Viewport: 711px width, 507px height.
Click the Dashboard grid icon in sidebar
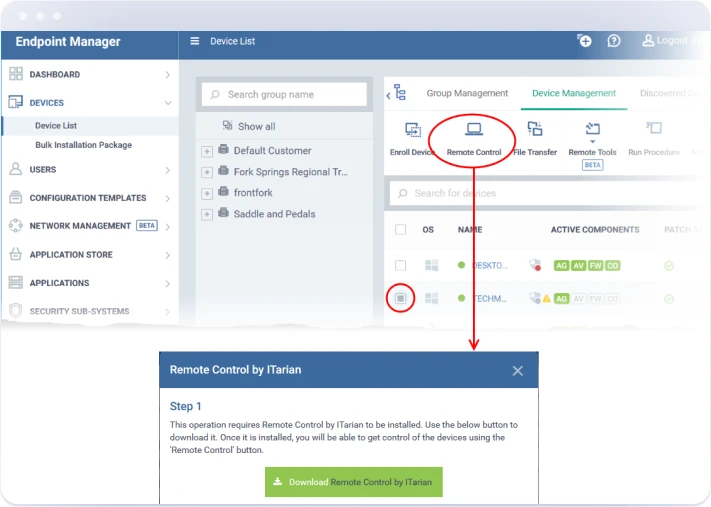click(x=16, y=74)
